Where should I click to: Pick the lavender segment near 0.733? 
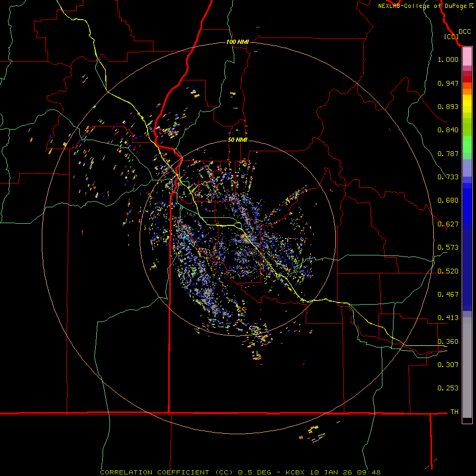(467, 168)
